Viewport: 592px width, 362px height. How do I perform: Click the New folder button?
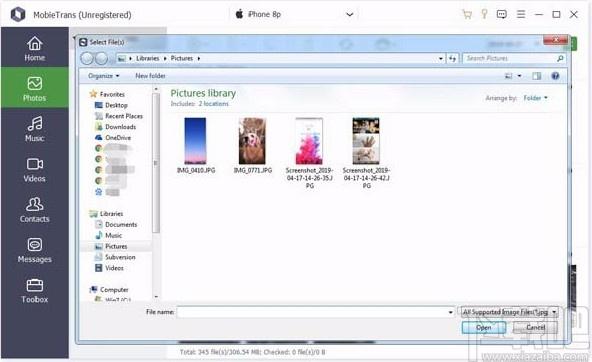[x=150, y=76]
